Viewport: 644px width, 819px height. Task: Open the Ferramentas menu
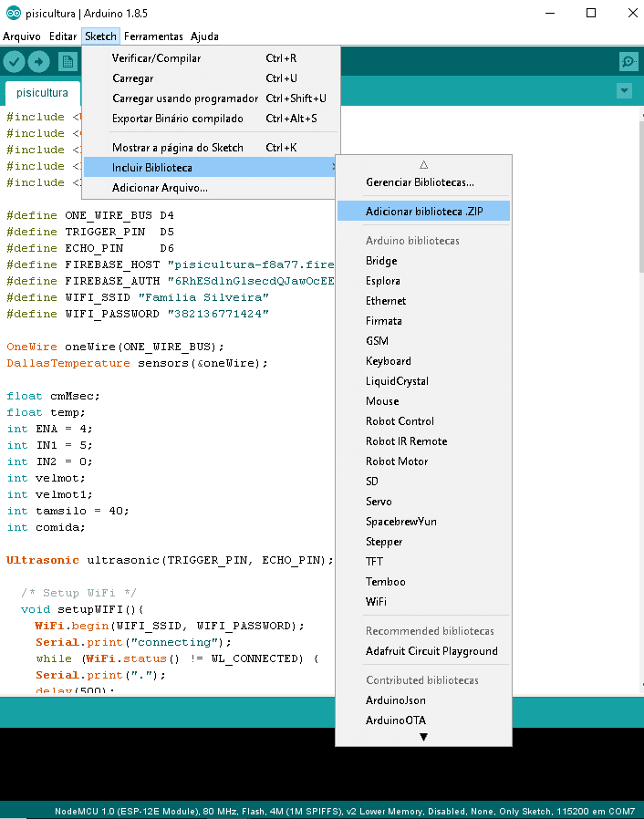tap(153, 36)
